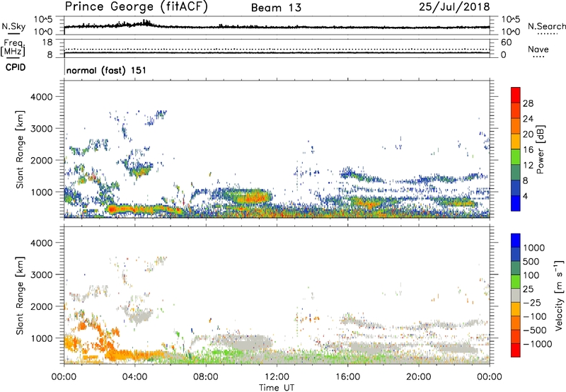Screen dimensions: 566x392
Task: Click the date '25/Jul/2018'
Action: point(454,7)
